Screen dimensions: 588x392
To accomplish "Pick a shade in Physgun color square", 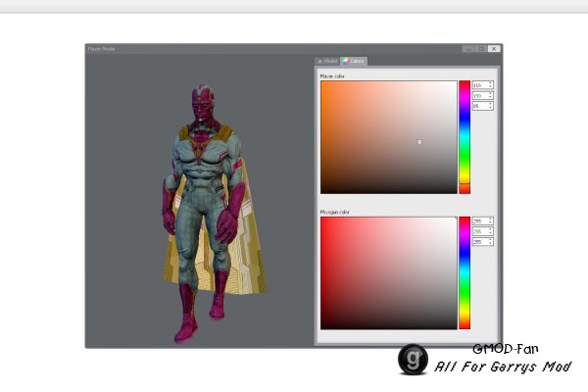I will coord(388,273).
